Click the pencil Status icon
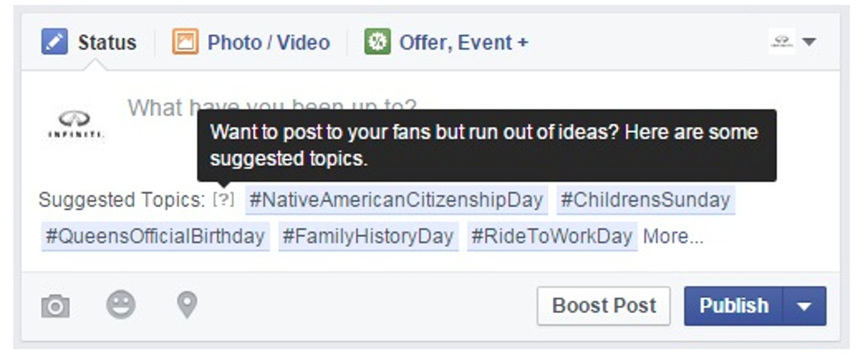 coord(54,43)
